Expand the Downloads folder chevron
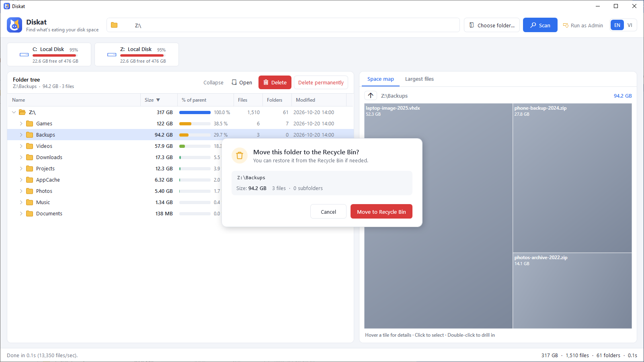644x362 pixels. click(x=21, y=157)
